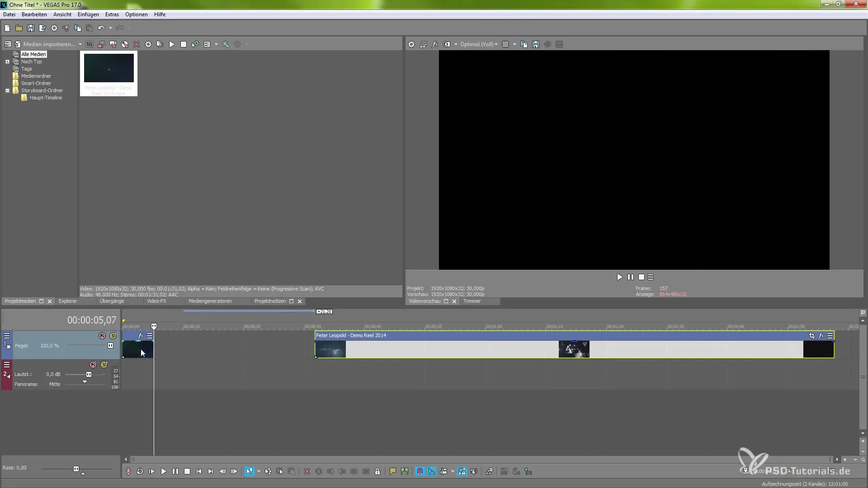The image size is (868, 488).
Task: Click the fx icon on the short first clip
Action: click(141, 336)
